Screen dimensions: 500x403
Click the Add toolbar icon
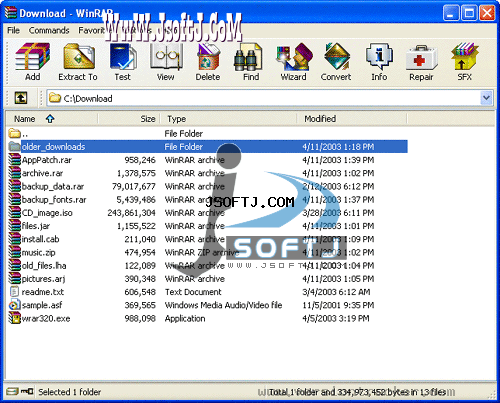tap(33, 57)
